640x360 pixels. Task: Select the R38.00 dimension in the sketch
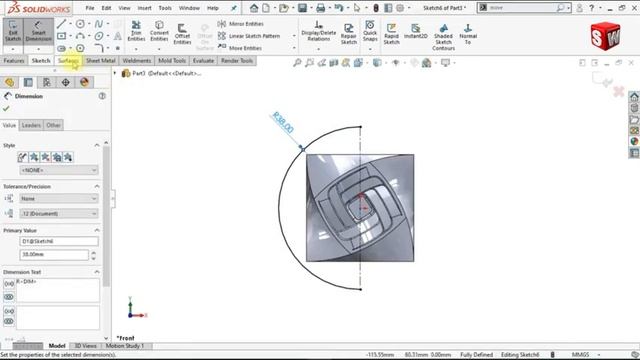pos(283,122)
